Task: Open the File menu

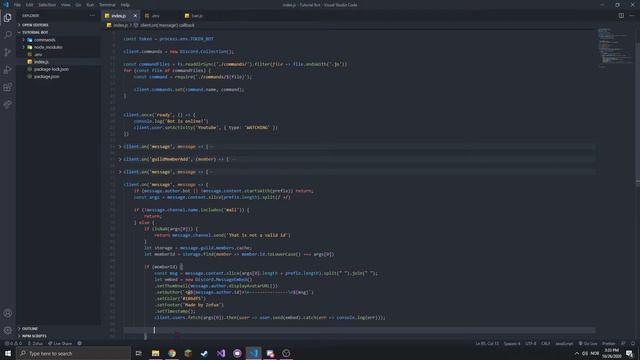Action: point(17,5)
